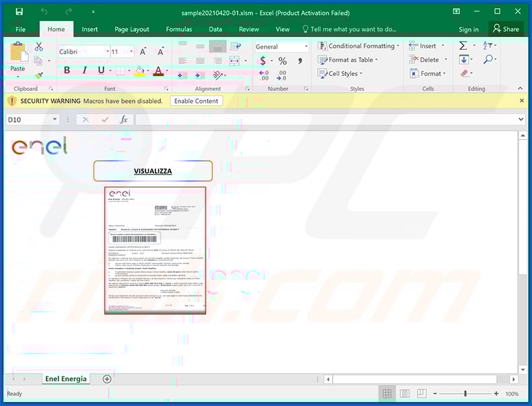Close the security warning bar
This screenshot has height=406, width=532.
pyautogui.click(x=521, y=100)
